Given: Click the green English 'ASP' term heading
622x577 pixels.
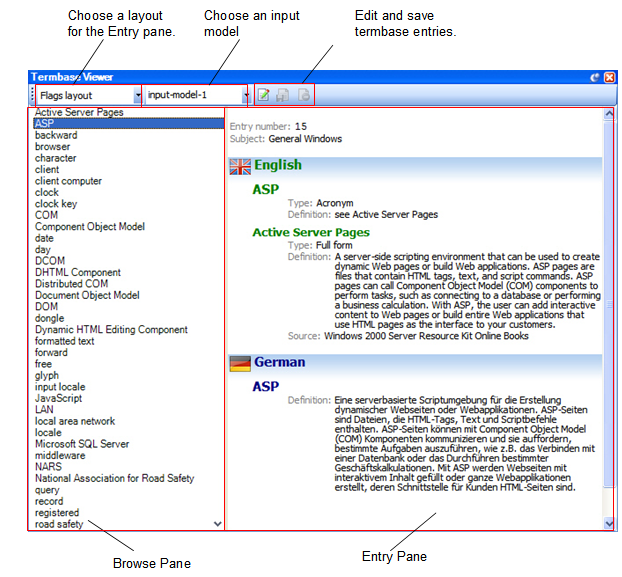Looking at the screenshot, I should pos(266,190).
